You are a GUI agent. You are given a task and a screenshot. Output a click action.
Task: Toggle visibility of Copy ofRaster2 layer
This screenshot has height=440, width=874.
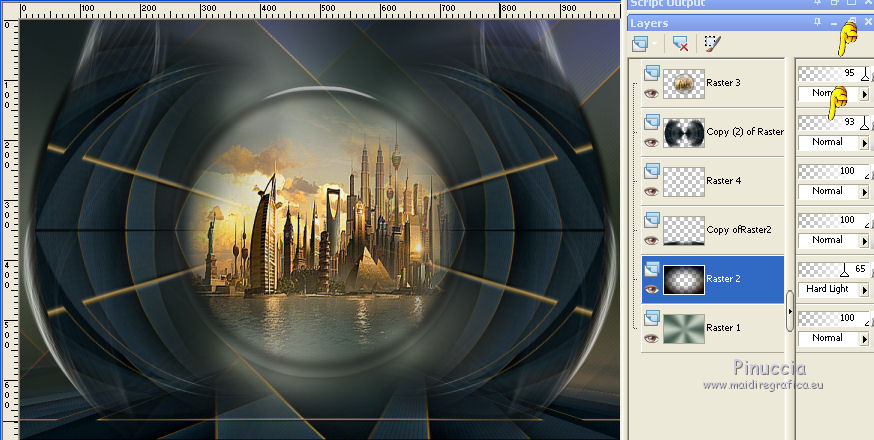click(x=651, y=240)
